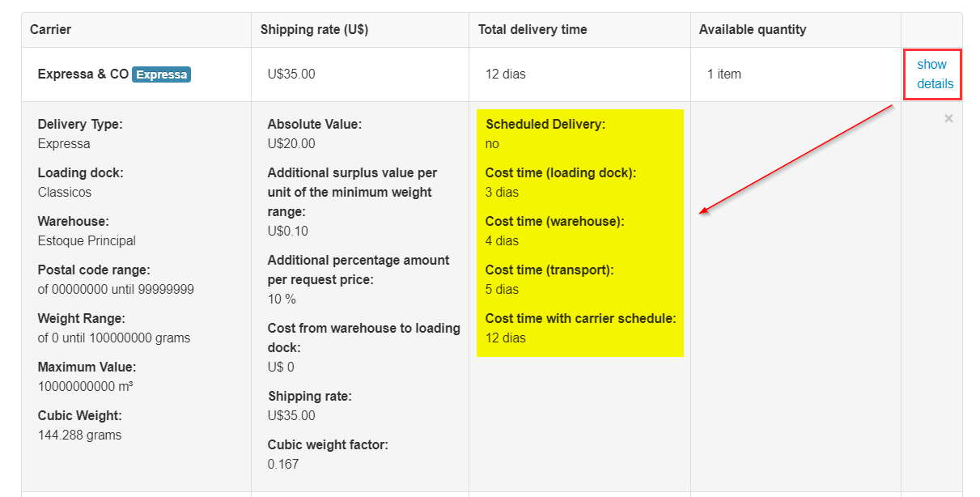Select the Available quantity column header

[x=753, y=30]
